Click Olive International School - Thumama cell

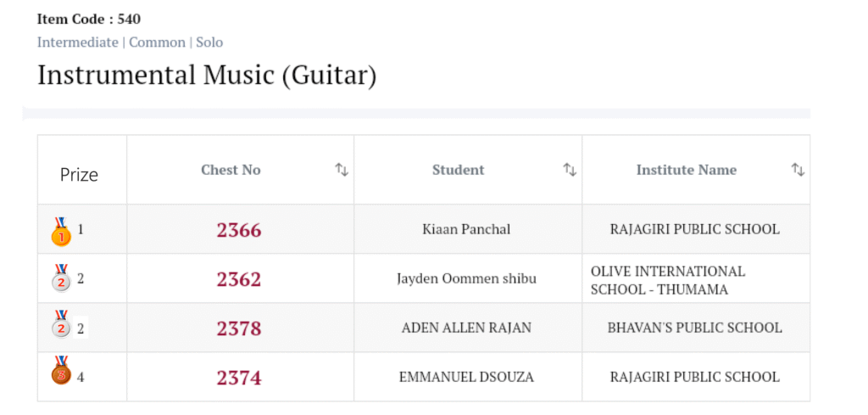click(668, 280)
